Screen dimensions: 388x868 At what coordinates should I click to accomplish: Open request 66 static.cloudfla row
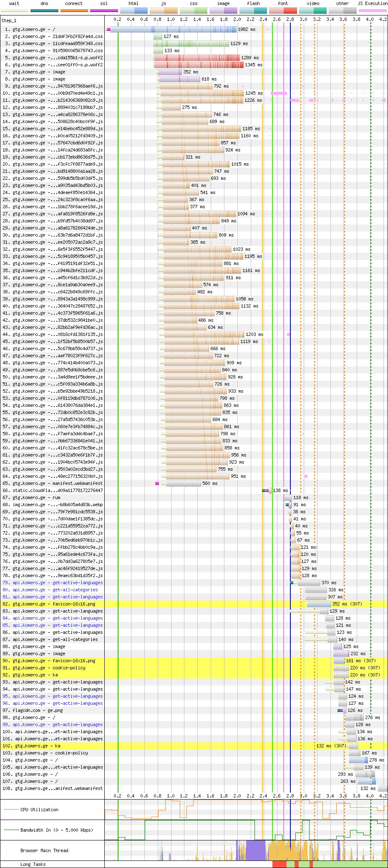click(52, 491)
